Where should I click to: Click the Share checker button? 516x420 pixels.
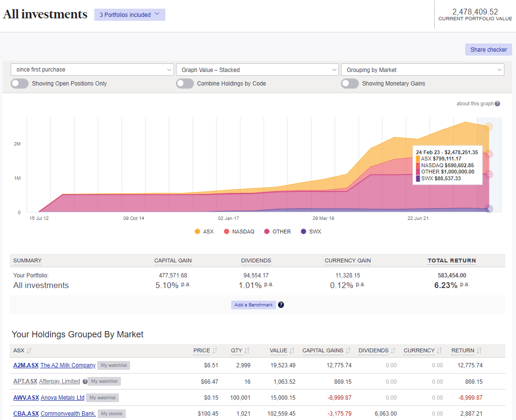(488, 50)
